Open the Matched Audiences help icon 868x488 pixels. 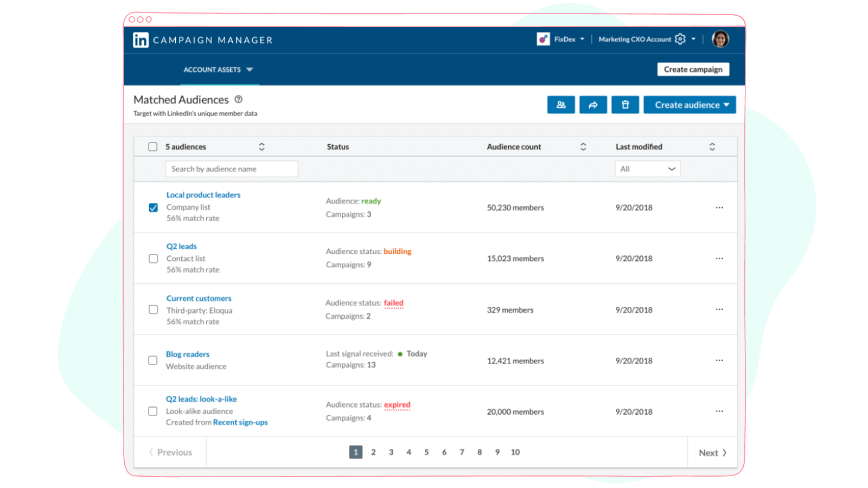[x=239, y=99]
